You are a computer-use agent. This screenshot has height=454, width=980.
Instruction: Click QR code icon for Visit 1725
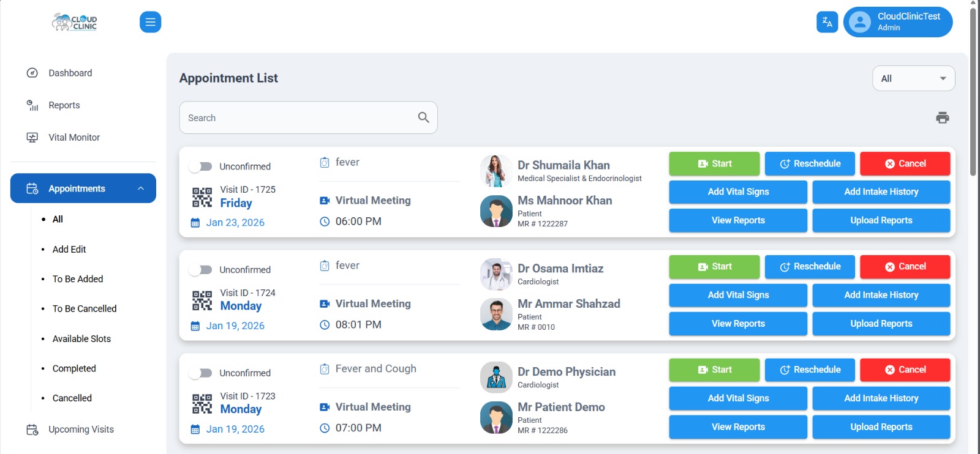pyautogui.click(x=202, y=198)
